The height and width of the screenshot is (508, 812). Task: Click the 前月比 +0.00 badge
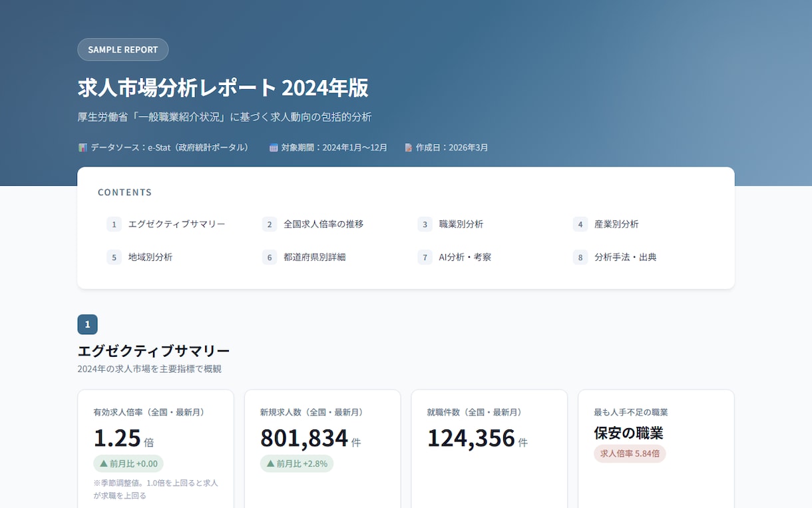pos(128,463)
